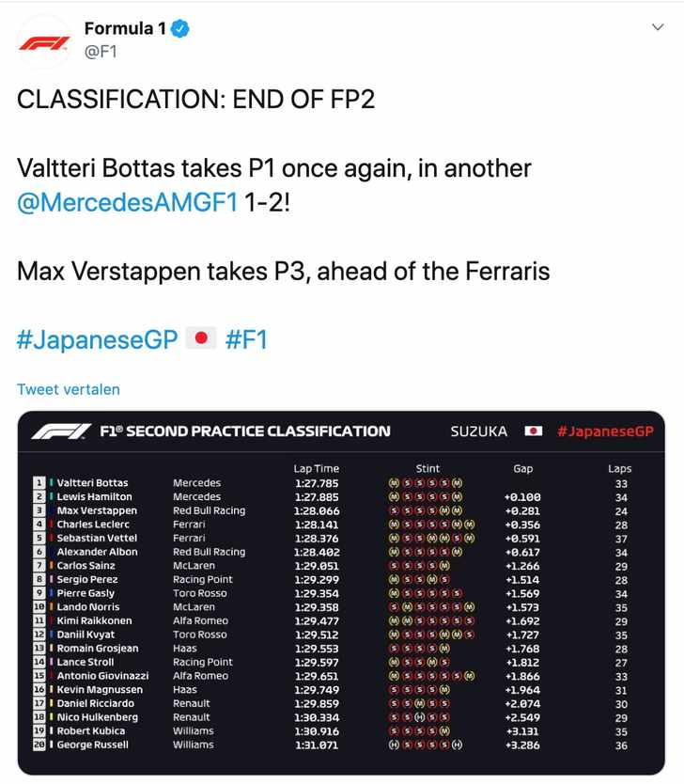Open the @MercedesAMGF1 mention link

(x=127, y=203)
